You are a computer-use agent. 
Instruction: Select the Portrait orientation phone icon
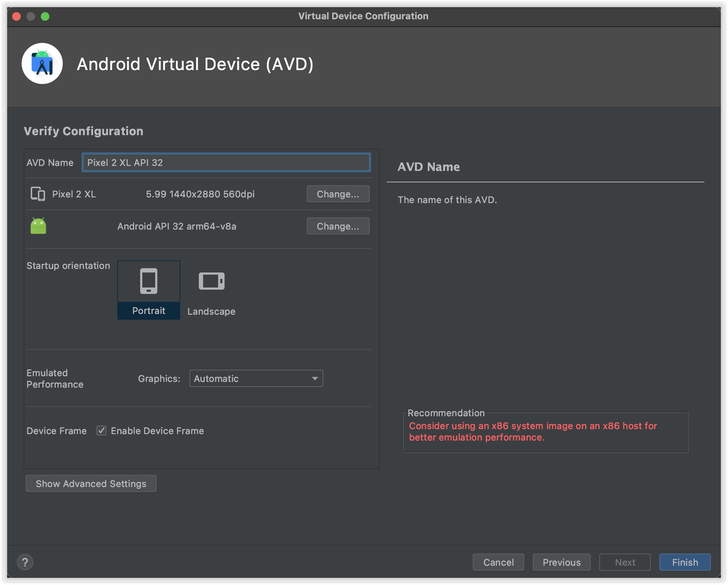(148, 281)
